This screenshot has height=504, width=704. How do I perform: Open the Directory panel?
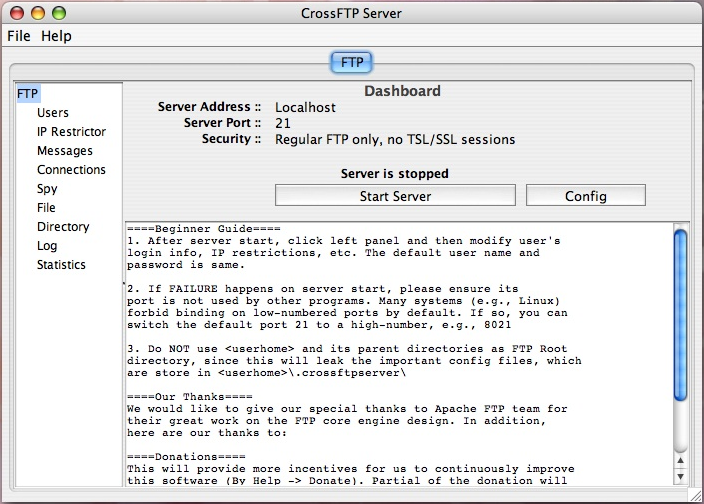(63, 227)
